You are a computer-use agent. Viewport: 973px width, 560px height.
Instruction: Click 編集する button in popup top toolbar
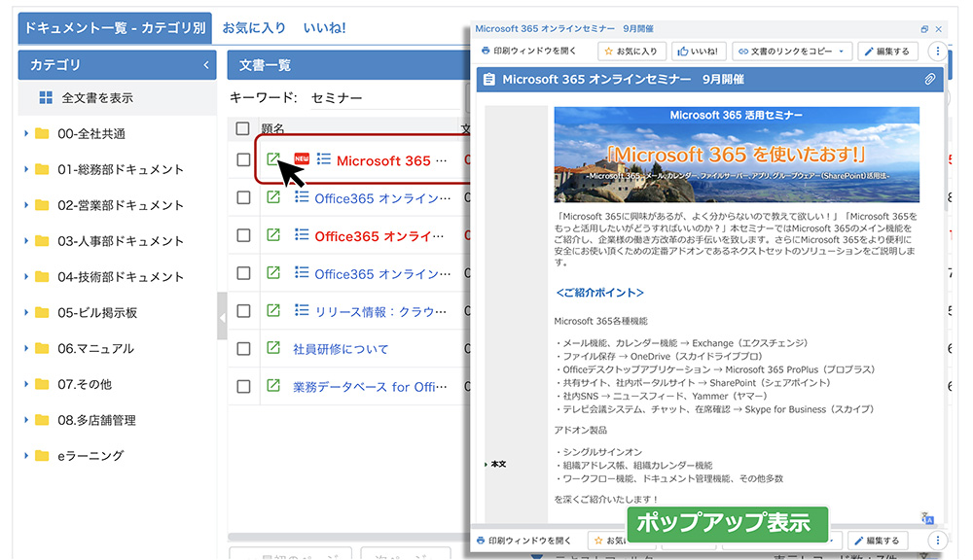887,52
